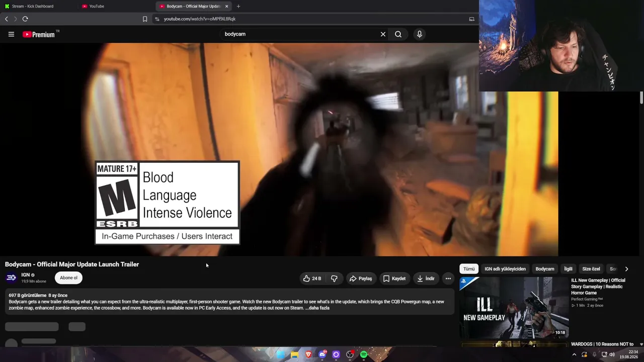Open 'ILL New Gameplay | Official Story Gameplay' title
Screen dimensions: 644x362
(x=598, y=287)
